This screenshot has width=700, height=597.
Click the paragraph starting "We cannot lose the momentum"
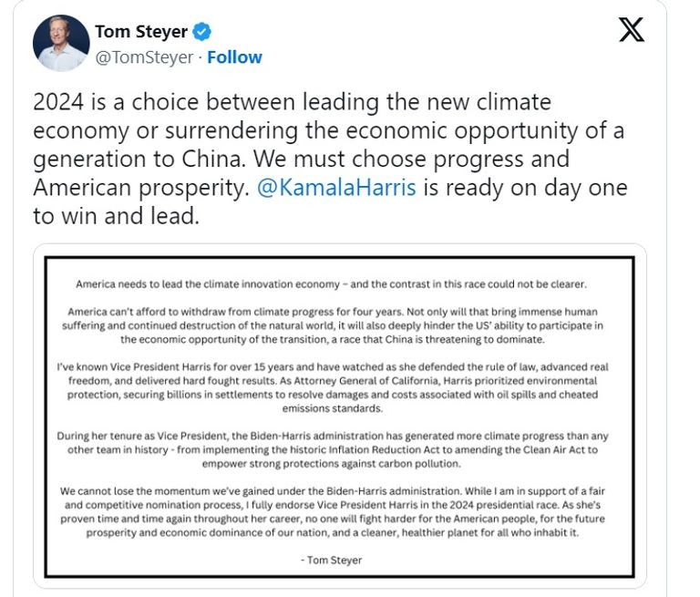point(339,510)
